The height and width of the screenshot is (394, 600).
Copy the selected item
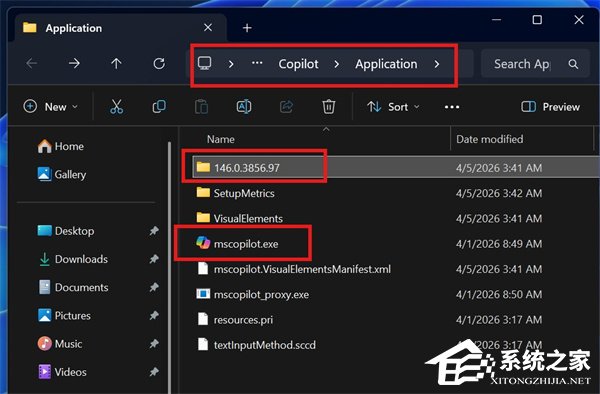tap(159, 107)
